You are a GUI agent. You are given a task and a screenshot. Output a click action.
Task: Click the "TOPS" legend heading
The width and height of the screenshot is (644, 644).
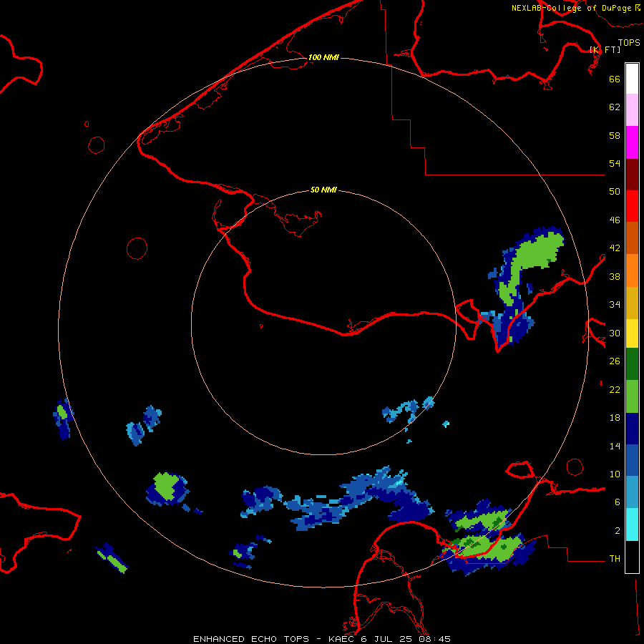pos(629,42)
